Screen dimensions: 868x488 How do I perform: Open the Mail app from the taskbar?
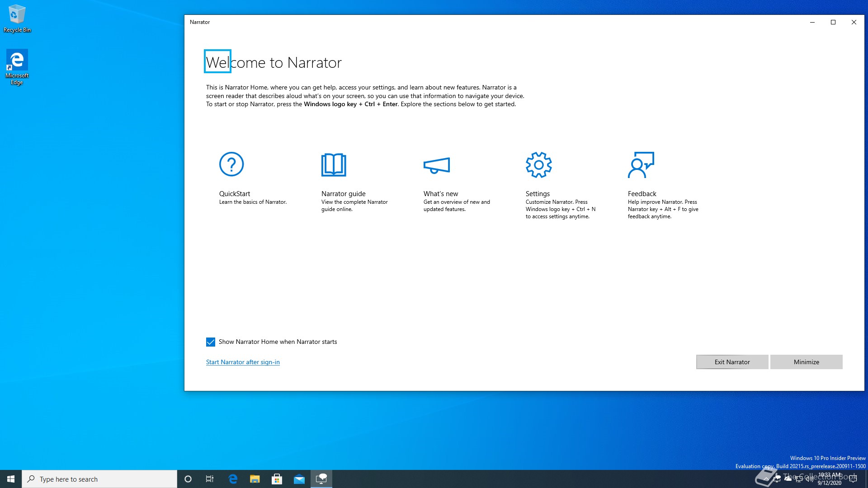[299, 479]
